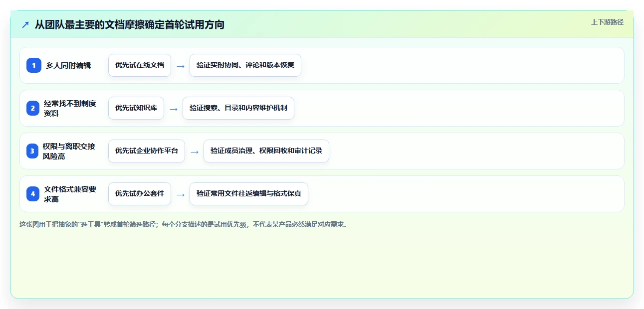Click the title 从团队最主要的文档摩擦确定首轮试用方向
The image size is (644, 309).
click(129, 24)
